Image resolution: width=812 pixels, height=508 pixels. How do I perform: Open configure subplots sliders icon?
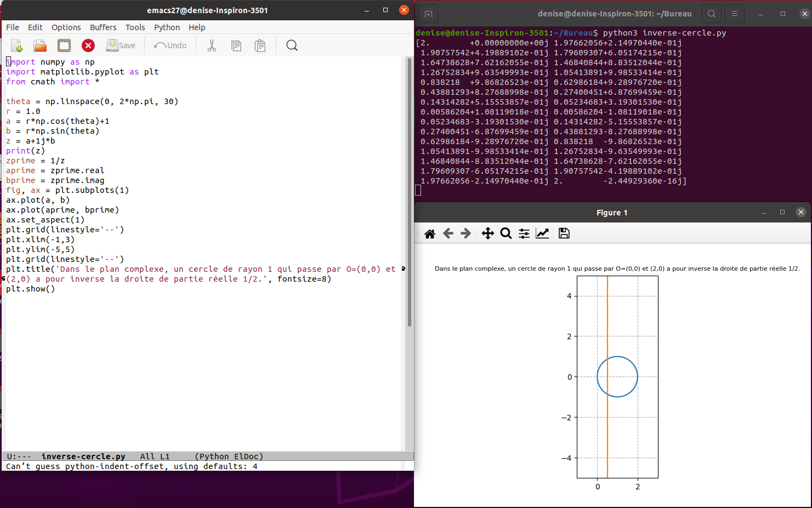524,233
